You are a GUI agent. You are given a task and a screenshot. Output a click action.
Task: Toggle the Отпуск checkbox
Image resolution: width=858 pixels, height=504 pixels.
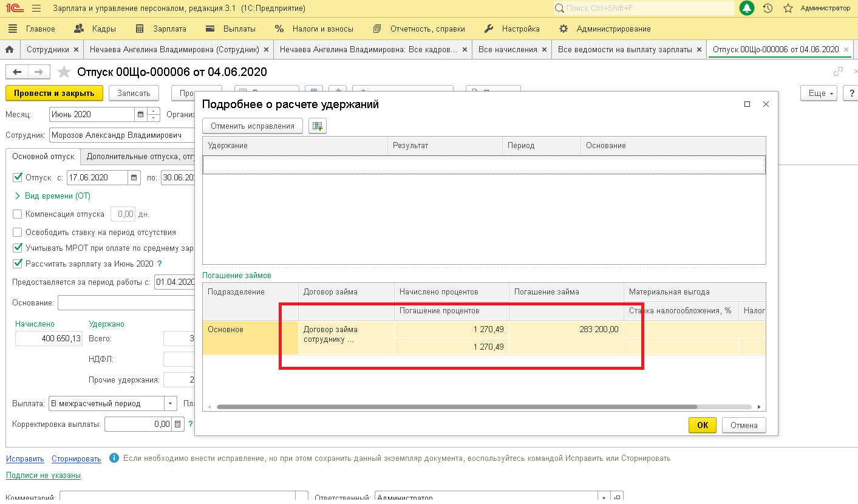pyautogui.click(x=18, y=178)
